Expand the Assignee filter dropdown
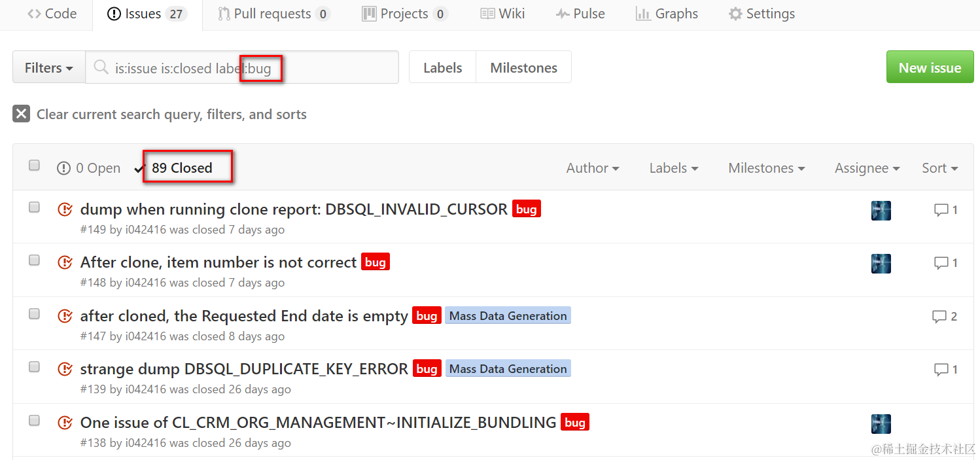This screenshot has width=980, height=460. (867, 168)
